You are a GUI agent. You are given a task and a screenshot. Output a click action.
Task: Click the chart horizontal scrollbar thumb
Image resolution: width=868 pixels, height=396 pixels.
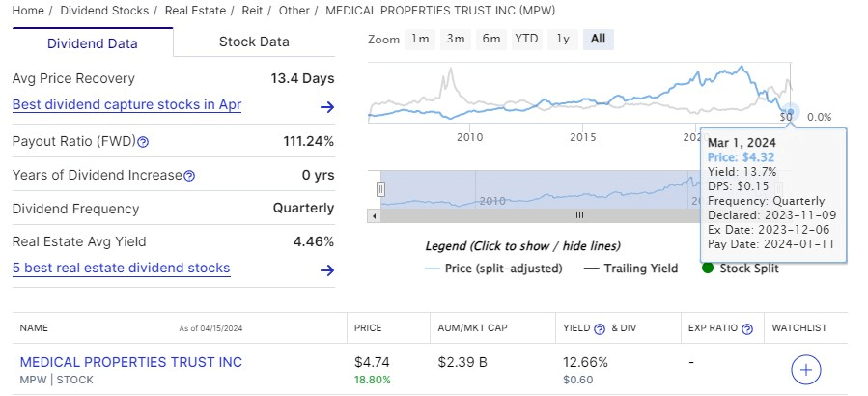579,215
